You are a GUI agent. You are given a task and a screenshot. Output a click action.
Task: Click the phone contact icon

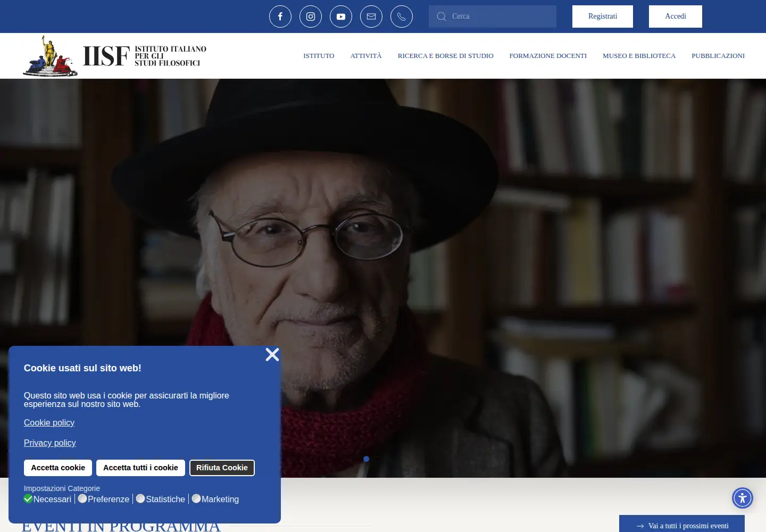(402, 16)
